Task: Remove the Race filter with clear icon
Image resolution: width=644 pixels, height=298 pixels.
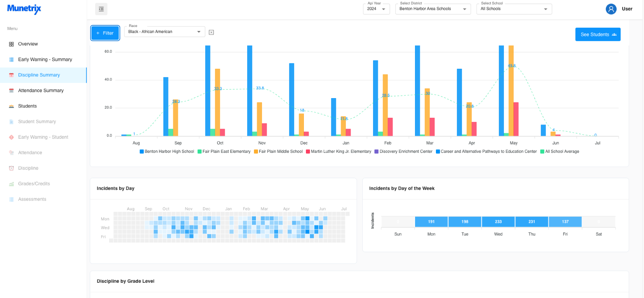Action: tap(211, 32)
